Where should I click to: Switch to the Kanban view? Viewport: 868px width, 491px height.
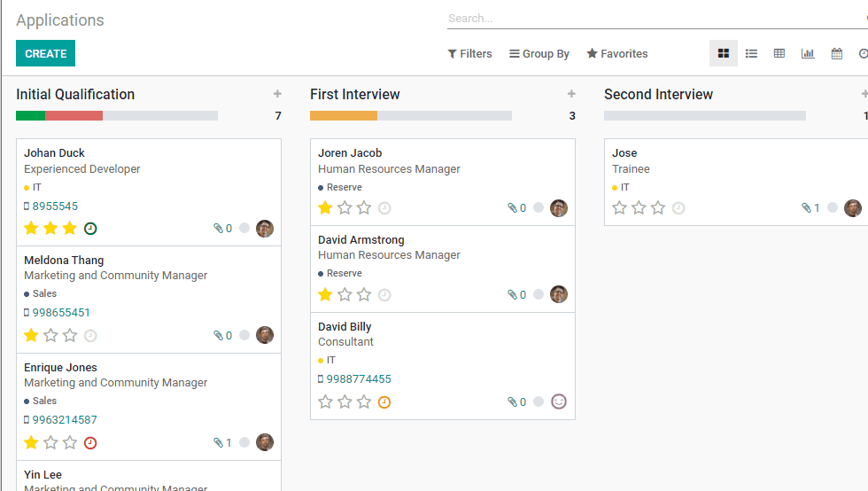pos(723,53)
